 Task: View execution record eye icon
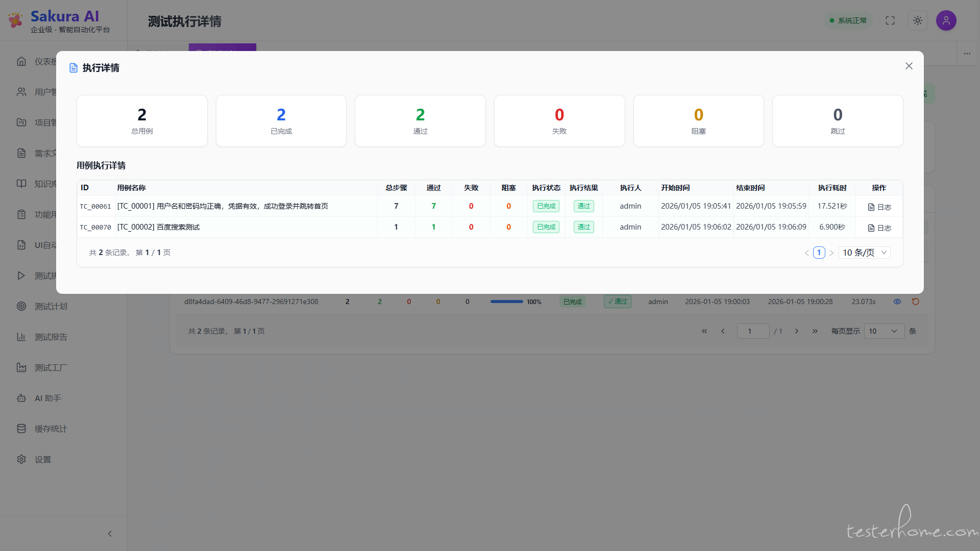coord(897,302)
